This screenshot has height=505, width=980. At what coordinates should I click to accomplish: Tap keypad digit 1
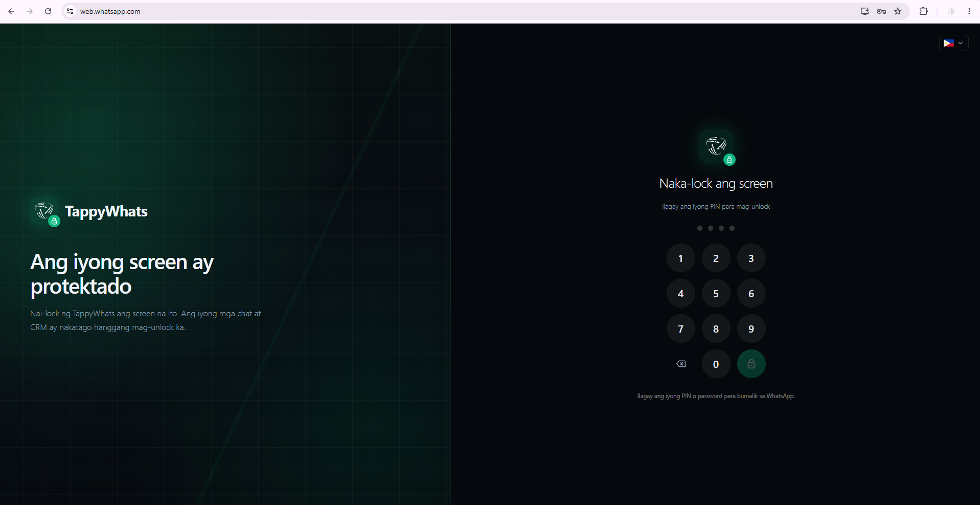(680, 258)
